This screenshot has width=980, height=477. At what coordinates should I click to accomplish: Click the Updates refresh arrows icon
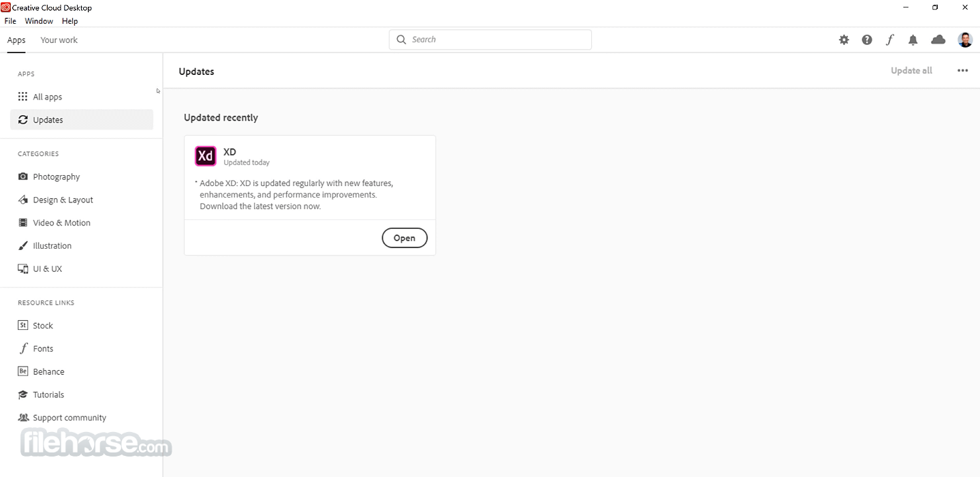point(22,120)
